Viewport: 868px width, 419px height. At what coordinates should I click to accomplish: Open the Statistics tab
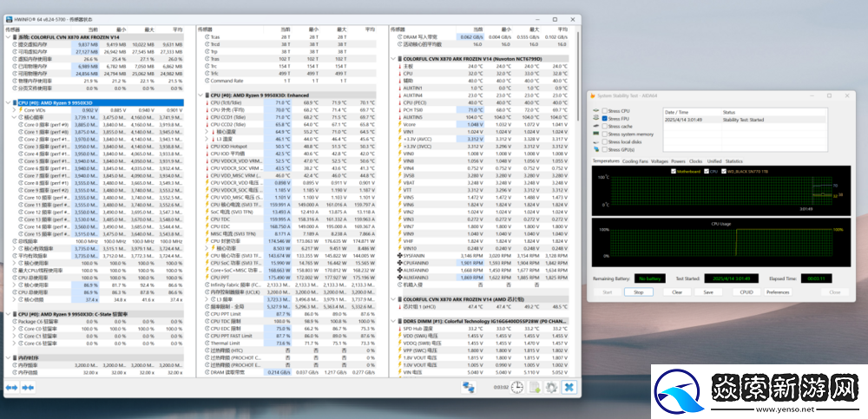coord(734,160)
